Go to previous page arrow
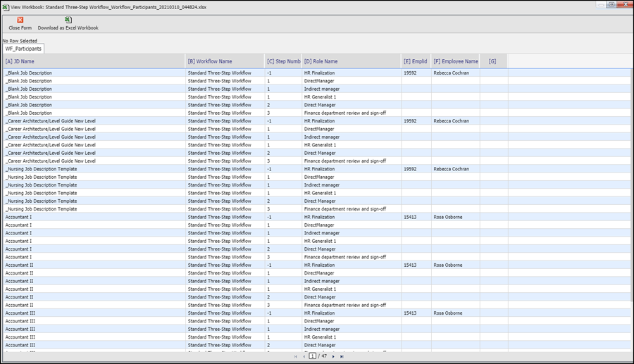The image size is (634, 364). pos(304,356)
